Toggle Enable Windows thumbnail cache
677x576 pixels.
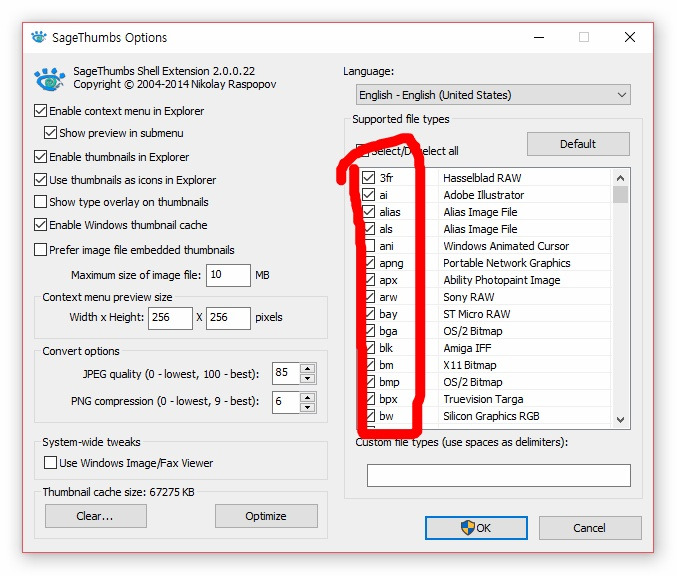[41, 225]
